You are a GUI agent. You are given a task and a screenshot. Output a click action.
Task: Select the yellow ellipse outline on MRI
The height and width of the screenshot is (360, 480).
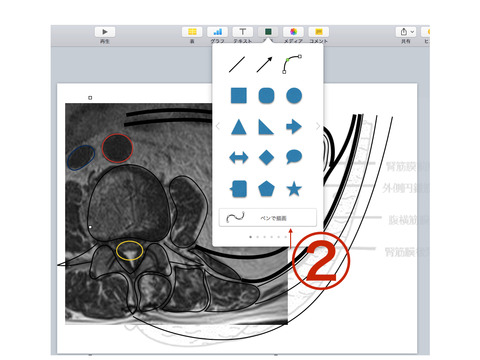[130, 251]
